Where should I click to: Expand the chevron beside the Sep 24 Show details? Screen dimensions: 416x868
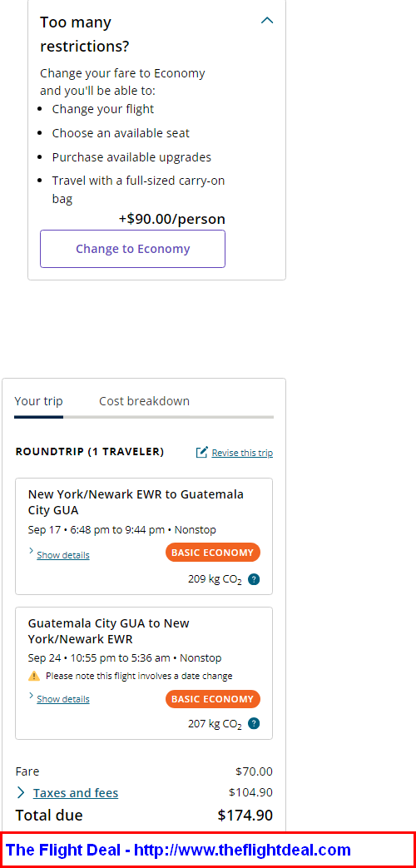click(31, 695)
